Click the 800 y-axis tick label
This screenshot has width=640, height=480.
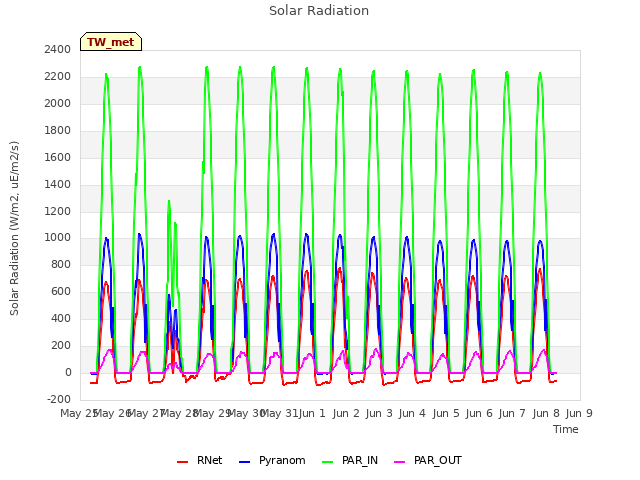point(61,264)
